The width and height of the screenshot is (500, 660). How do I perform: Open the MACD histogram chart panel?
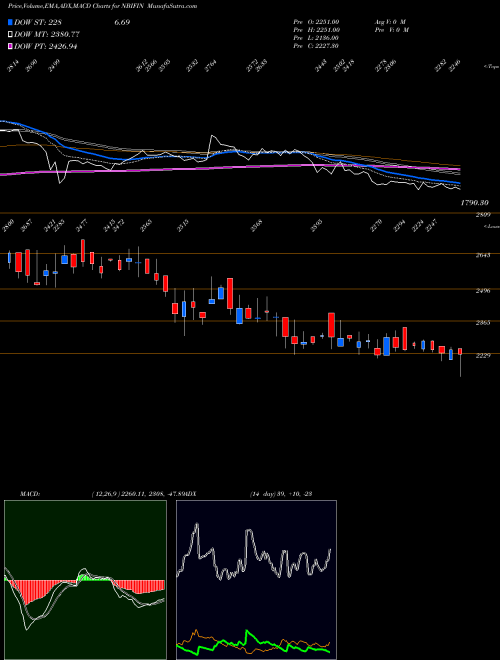click(x=85, y=580)
